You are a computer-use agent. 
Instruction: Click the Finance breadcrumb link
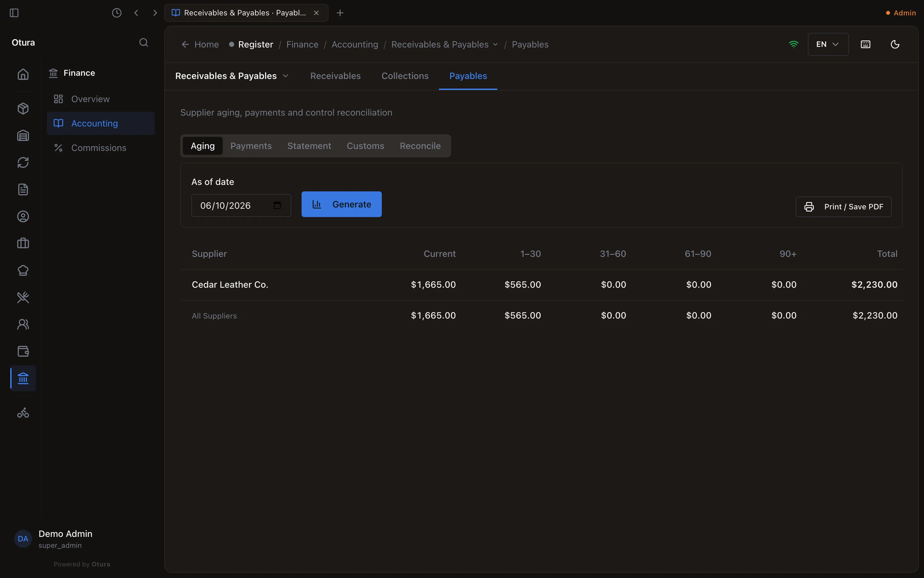point(303,44)
